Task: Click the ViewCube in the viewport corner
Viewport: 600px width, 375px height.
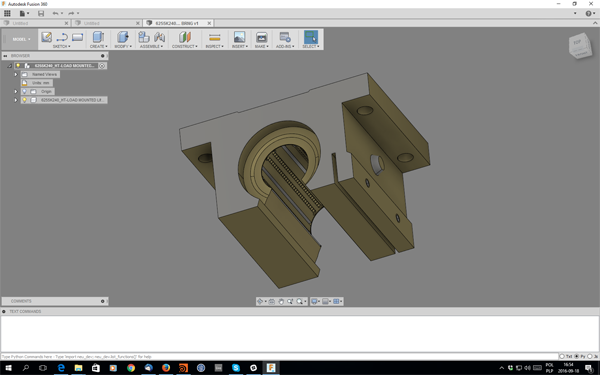Action: click(580, 46)
